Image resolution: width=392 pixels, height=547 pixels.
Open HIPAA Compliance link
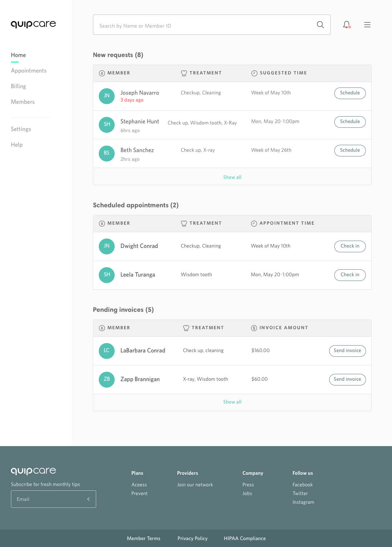pyautogui.click(x=245, y=539)
